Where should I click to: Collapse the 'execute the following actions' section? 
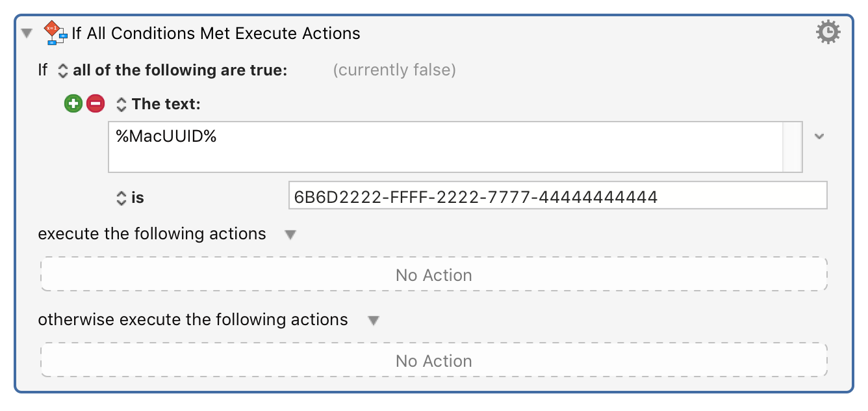(290, 235)
